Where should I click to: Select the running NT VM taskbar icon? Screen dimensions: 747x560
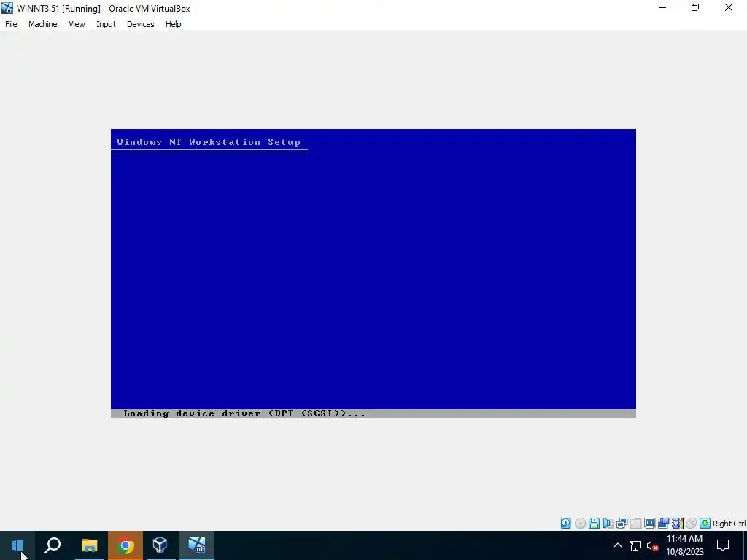pyautogui.click(x=197, y=545)
